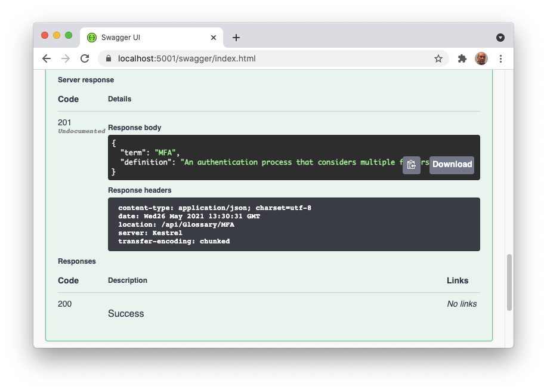Click the Download response button
Viewport: 547px width, 392px height.
[452, 165]
